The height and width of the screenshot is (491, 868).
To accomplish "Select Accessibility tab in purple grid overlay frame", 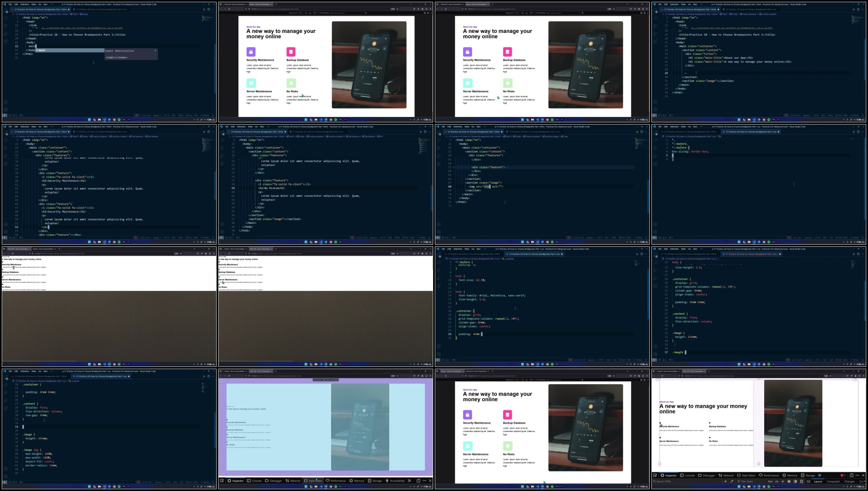I will (x=395, y=481).
